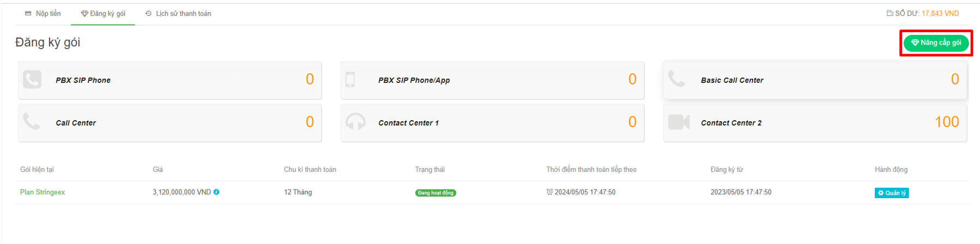Open the Lịch sử thanh toán tab

click(x=178, y=14)
